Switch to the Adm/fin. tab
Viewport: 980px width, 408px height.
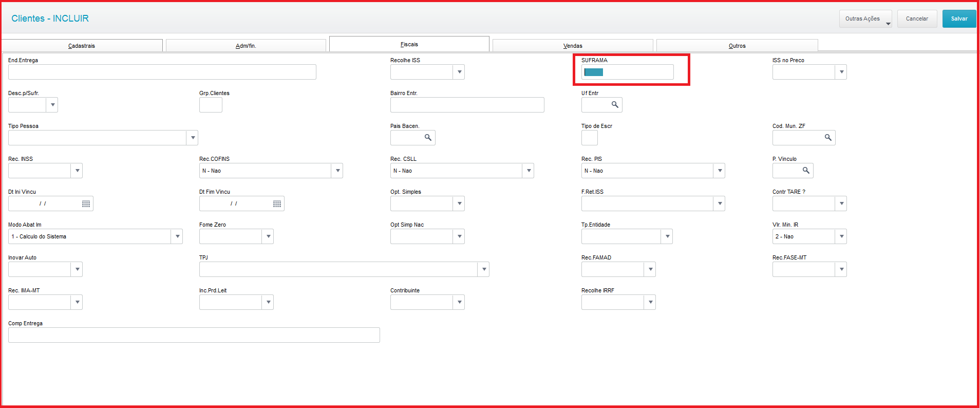[246, 46]
